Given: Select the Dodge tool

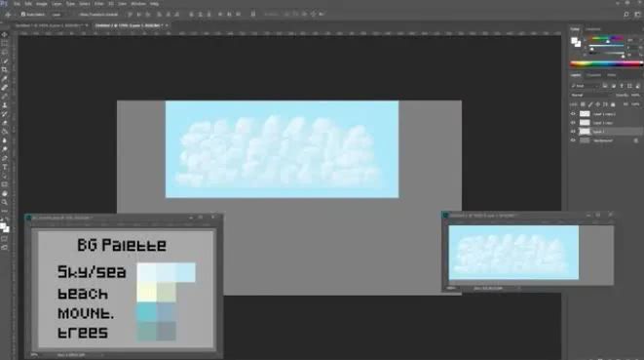Looking at the screenshot, I should point(5,149).
